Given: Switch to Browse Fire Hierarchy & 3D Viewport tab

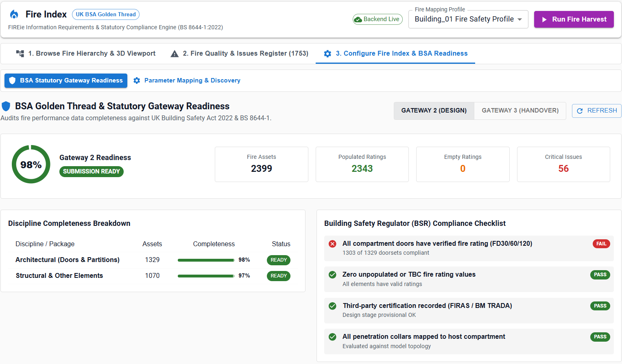Looking at the screenshot, I should point(85,54).
